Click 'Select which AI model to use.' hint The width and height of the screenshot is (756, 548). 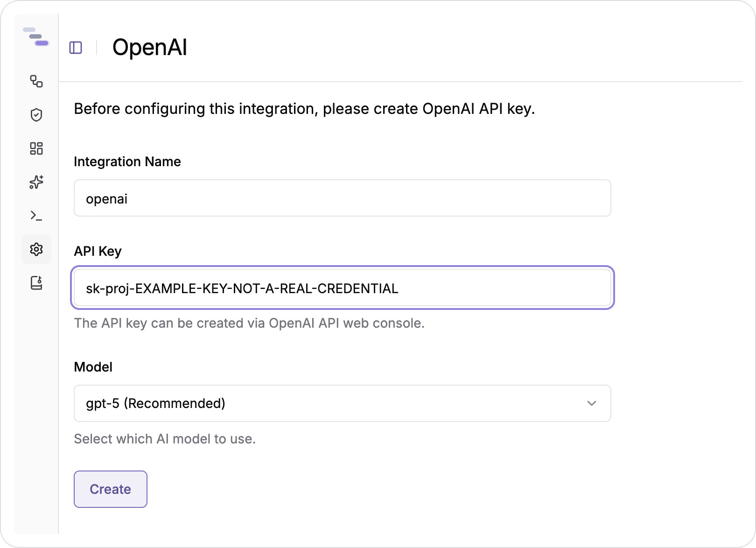coord(165,439)
